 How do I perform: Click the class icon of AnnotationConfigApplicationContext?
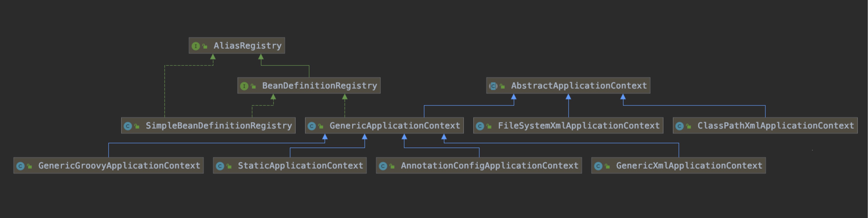(x=383, y=166)
